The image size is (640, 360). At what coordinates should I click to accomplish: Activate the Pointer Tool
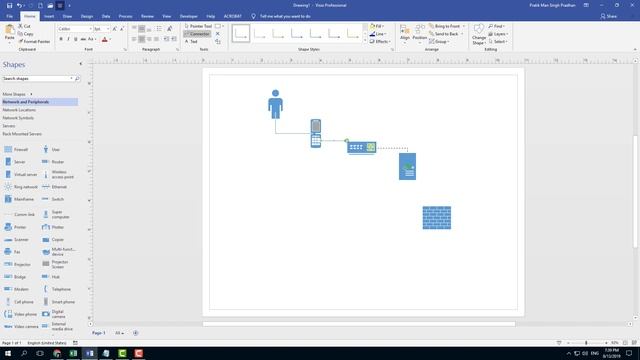(x=198, y=26)
